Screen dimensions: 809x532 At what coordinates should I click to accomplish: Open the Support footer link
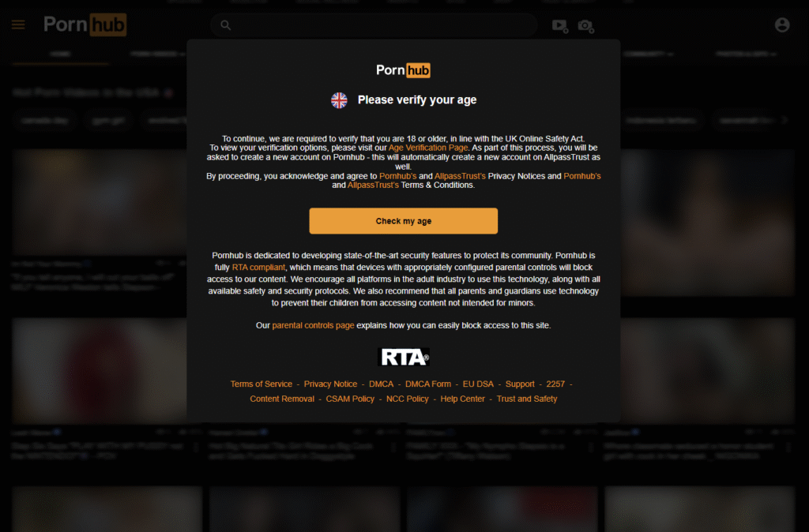[x=520, y=384]
